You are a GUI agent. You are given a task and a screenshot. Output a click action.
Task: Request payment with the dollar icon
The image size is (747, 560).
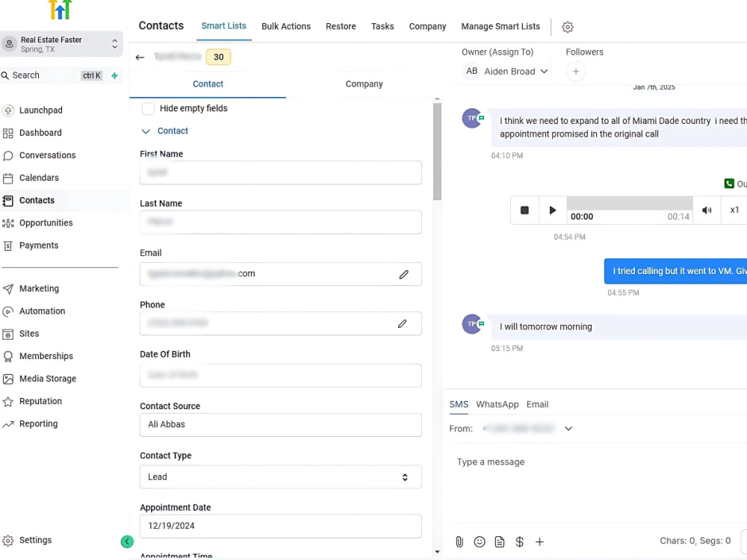tap(519, 541)
